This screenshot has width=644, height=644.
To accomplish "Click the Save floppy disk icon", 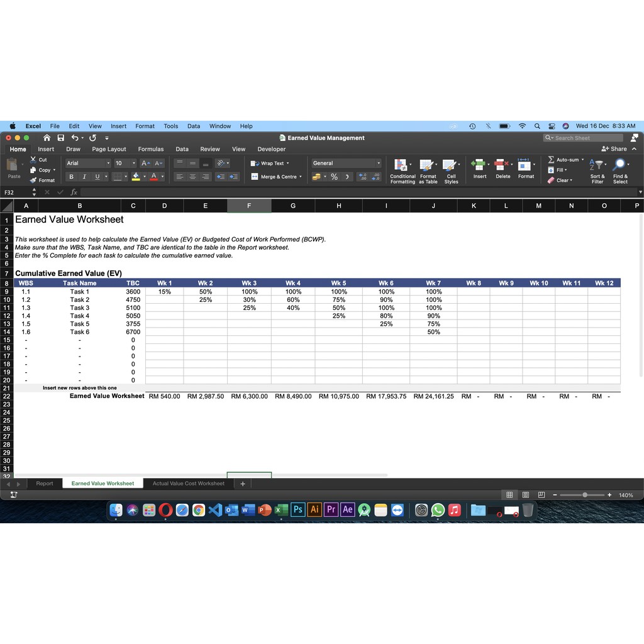I will 61,138.
